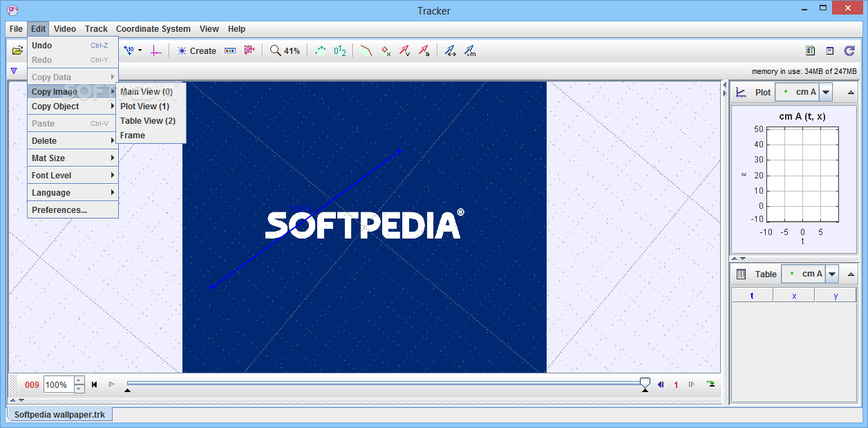Toggle the stretch vectors icon
Viewport: 868px width, 428px height.
(x=451, y=50)
